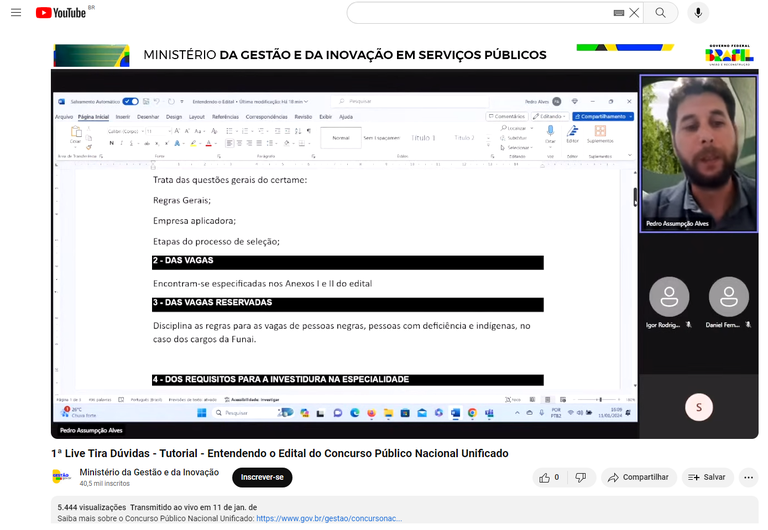
Task: Open the Suplementos add-ins icon
Action: pyautogui.click(x=600, y=133)
